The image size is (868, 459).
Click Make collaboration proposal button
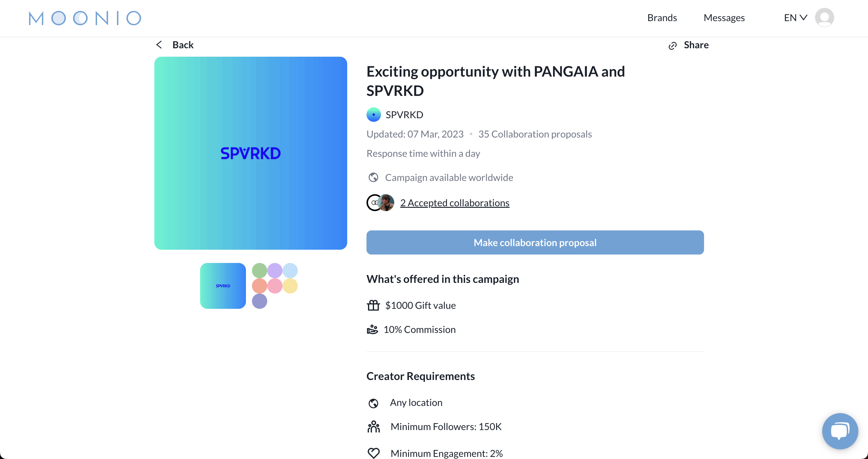point(535,242)
